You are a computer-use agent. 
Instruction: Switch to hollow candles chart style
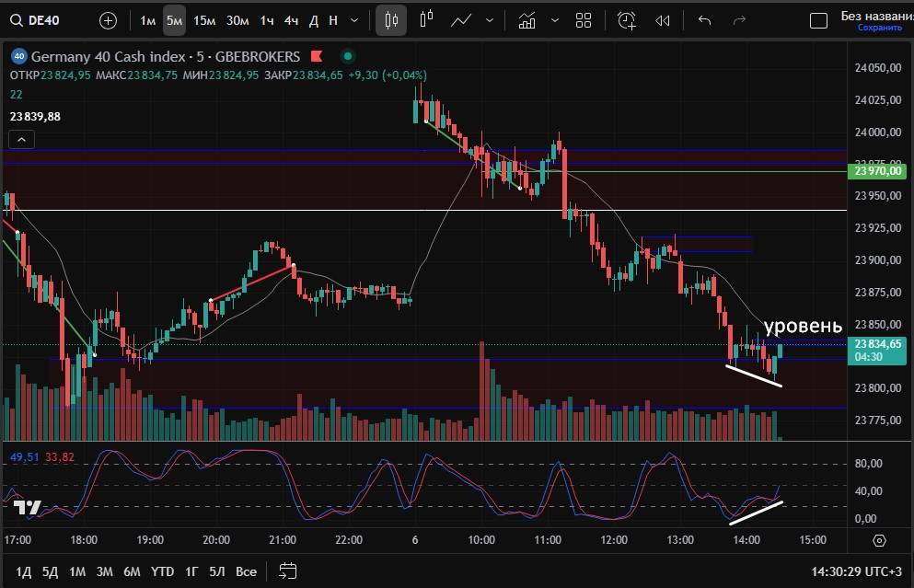pyautogui.click(x=426, y=20)
